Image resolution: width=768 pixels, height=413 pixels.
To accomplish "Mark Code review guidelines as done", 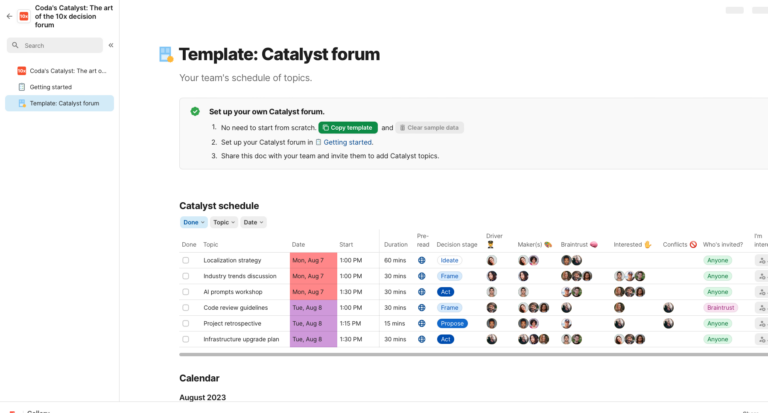I will pyautogui.click(x=185, y=308).
